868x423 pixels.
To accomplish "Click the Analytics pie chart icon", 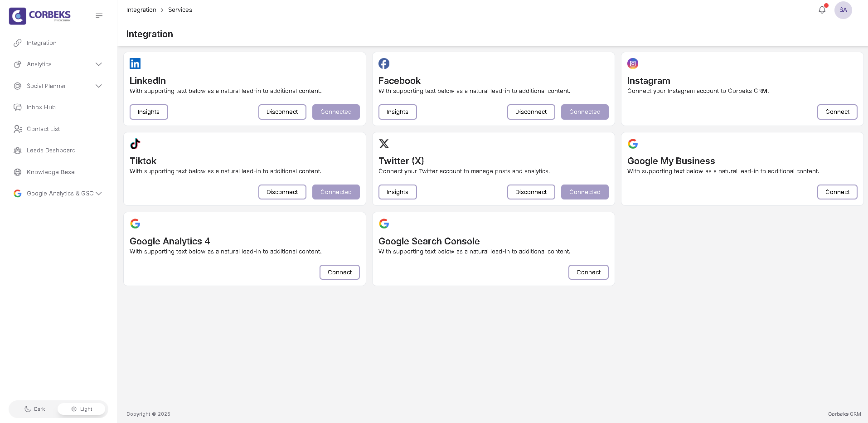I will 18,64.
